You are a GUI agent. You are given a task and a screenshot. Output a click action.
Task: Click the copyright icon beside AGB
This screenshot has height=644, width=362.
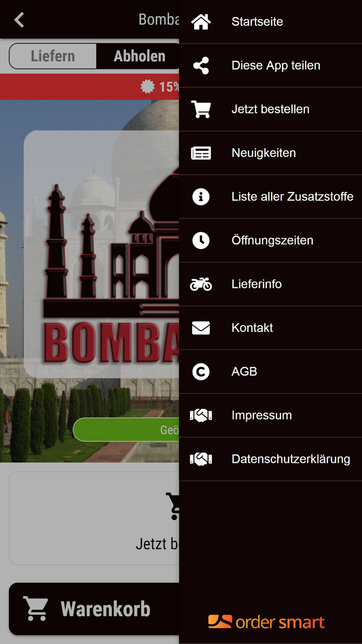[x=201, y=372]
